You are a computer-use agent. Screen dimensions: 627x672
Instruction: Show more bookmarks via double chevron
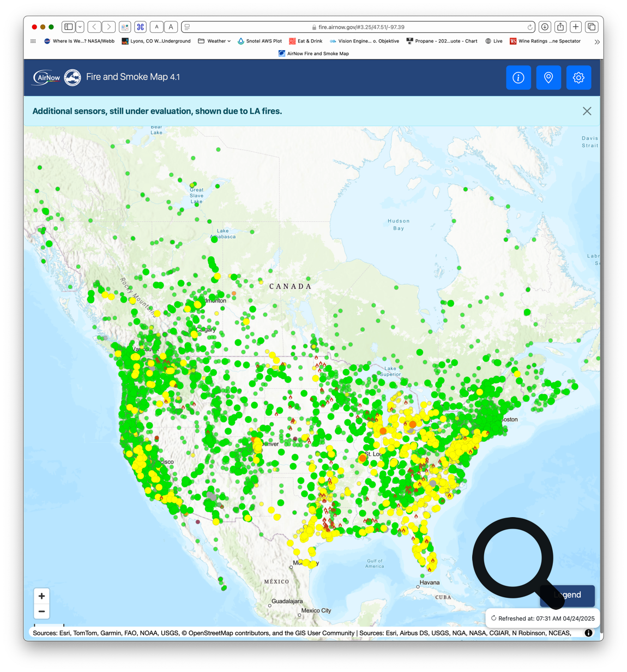(x=597, y=41)
